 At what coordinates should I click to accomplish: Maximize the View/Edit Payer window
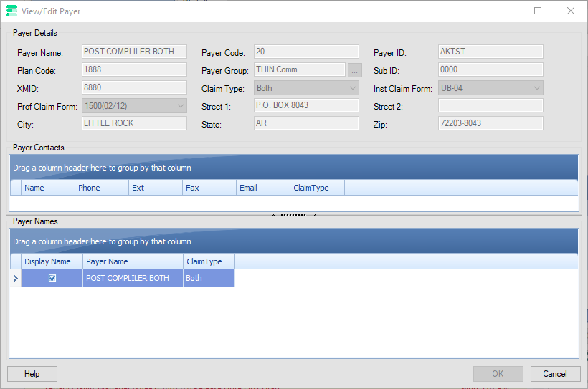click(538, 11)
